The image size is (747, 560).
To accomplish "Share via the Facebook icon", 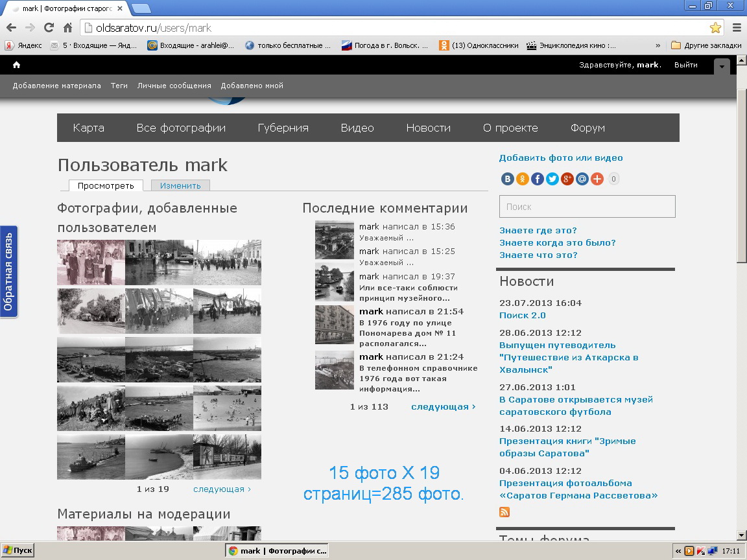I will click(538, 179).
